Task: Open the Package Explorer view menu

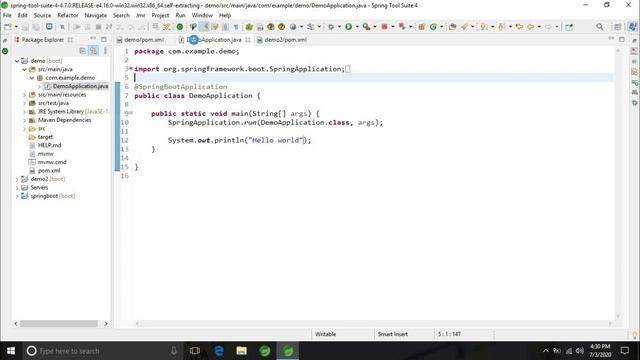Action: (x=105, y=51)
